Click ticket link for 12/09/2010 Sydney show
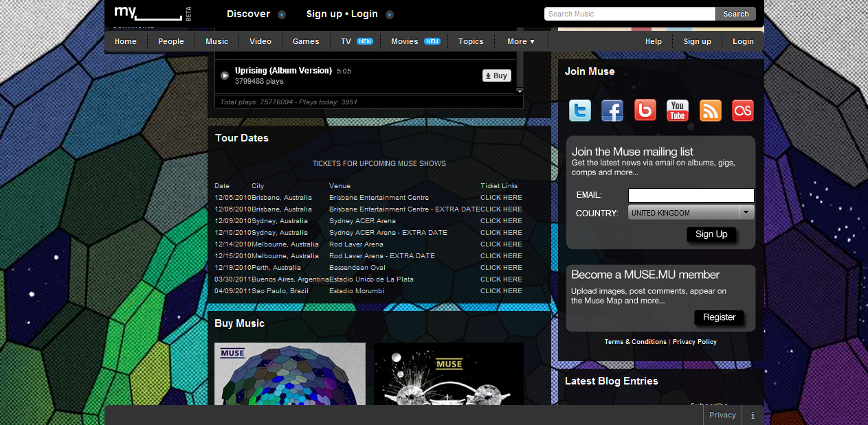Screen dimensions: 868x425 [501, 221]
